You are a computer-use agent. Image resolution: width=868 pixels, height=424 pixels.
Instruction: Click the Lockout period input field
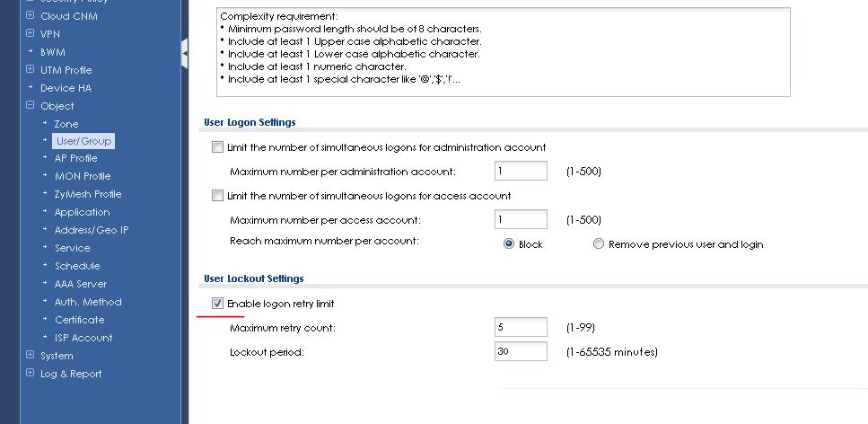[521, 352]
